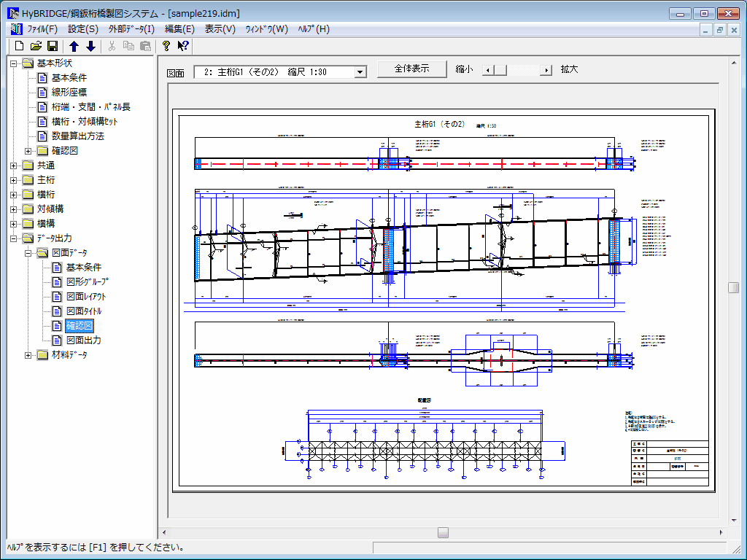Click the zoom slider left arrow near 縮小
747x560 pixels.
coord(488,70)
